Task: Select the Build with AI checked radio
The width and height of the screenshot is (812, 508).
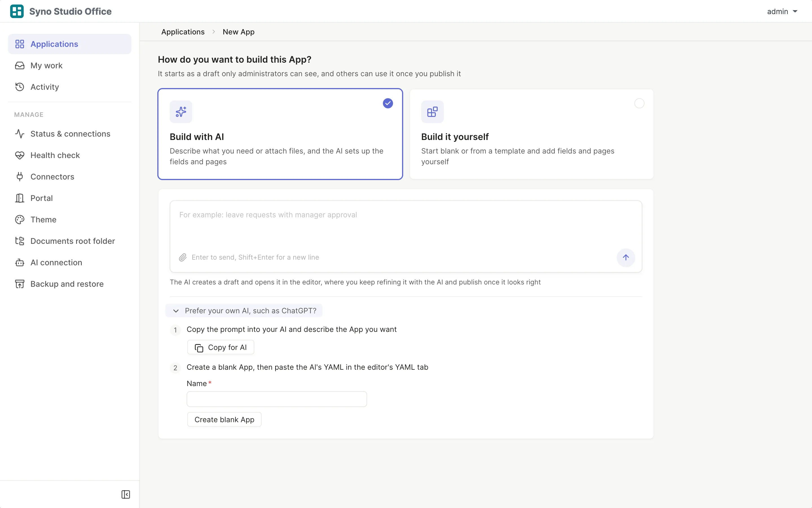Action: 388,104
